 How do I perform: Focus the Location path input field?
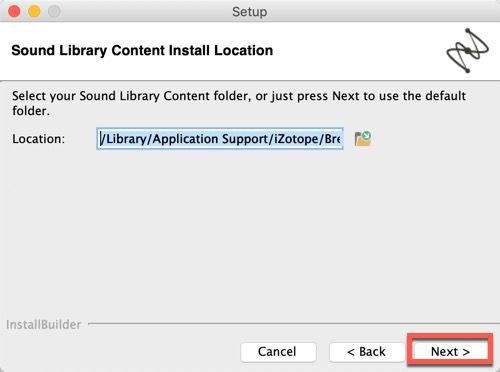(220, 139)
